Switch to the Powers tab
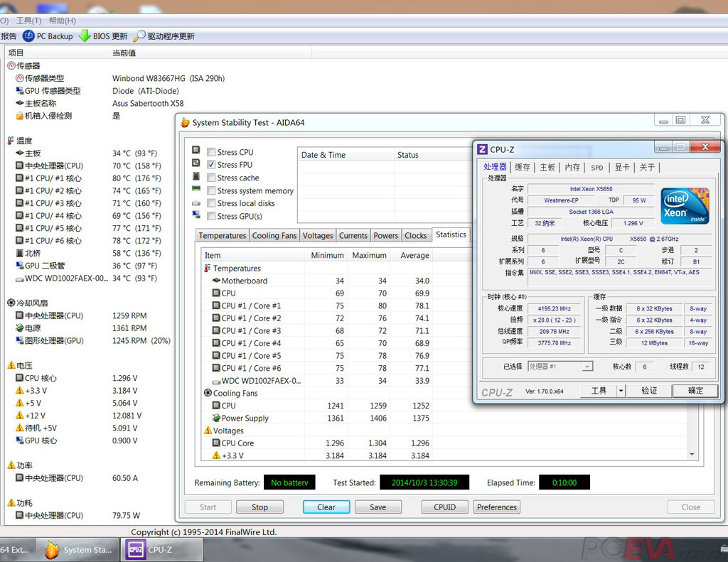The image size is (728, 562). click(386, 235)
